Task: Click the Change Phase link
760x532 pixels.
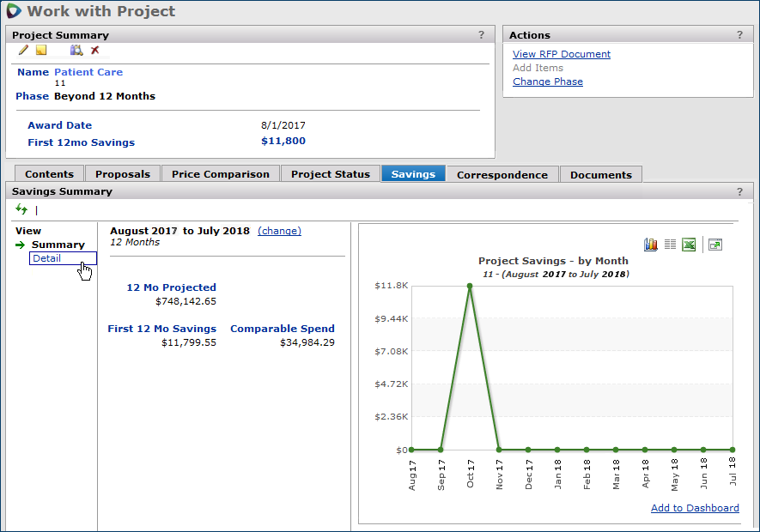Action: pos(548,82)
